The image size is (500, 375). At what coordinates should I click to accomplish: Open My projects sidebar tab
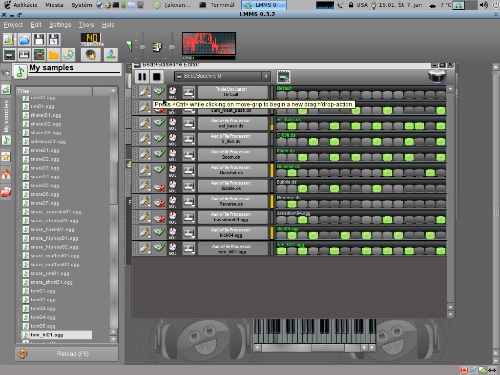pos(6,89)
